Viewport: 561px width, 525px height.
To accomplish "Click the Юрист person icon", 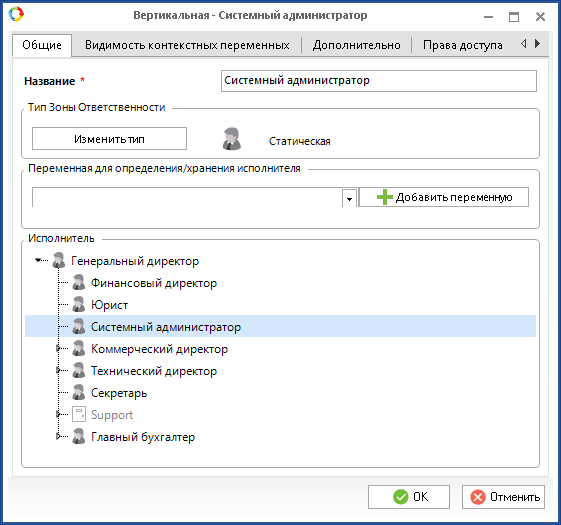I will point(79,304).
